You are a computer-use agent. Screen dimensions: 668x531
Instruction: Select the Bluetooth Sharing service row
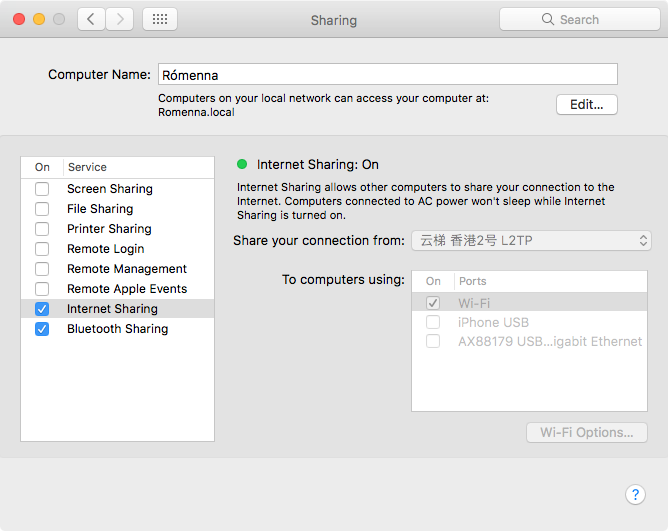pos(118,329)
